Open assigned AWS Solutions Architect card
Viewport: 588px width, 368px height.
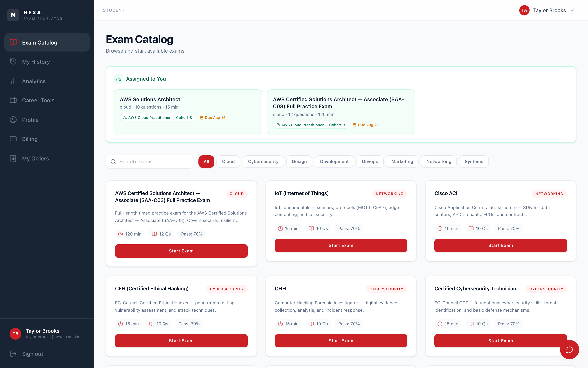pos(188,112)
